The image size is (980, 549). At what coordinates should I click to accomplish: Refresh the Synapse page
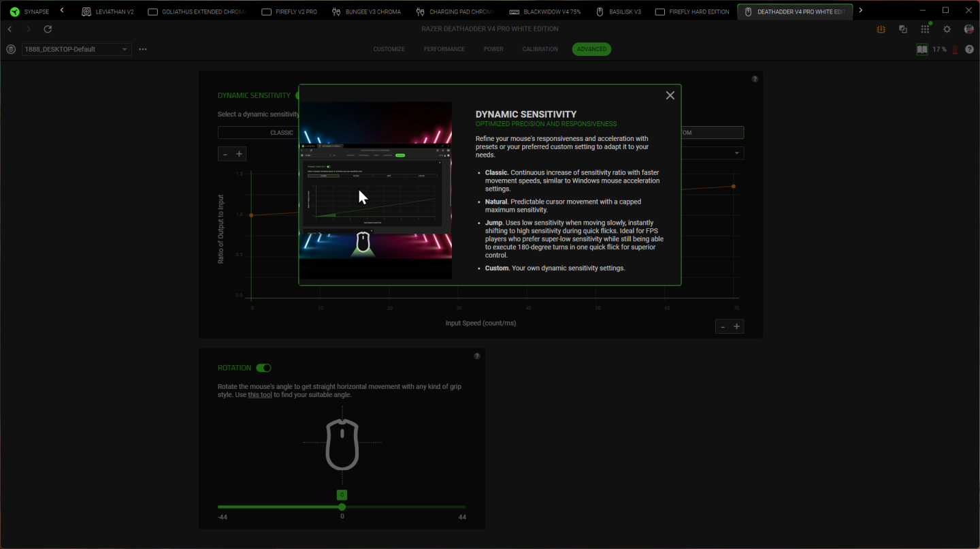tap(48, 29)
